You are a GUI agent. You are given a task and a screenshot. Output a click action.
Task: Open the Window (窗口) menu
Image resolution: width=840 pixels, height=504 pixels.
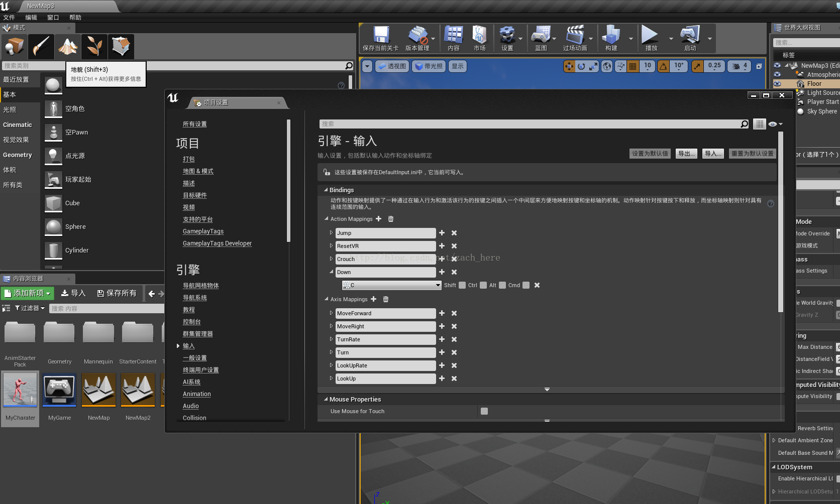pos(53,18)
